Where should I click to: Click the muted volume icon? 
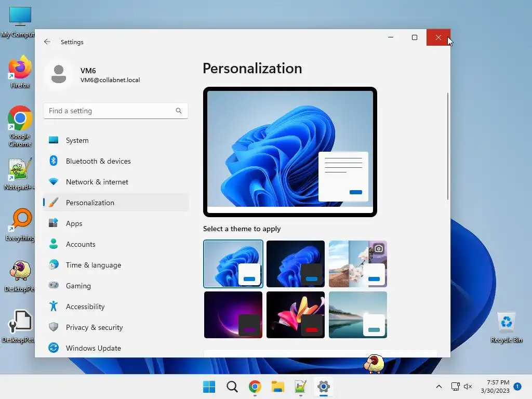click(468, 387)
